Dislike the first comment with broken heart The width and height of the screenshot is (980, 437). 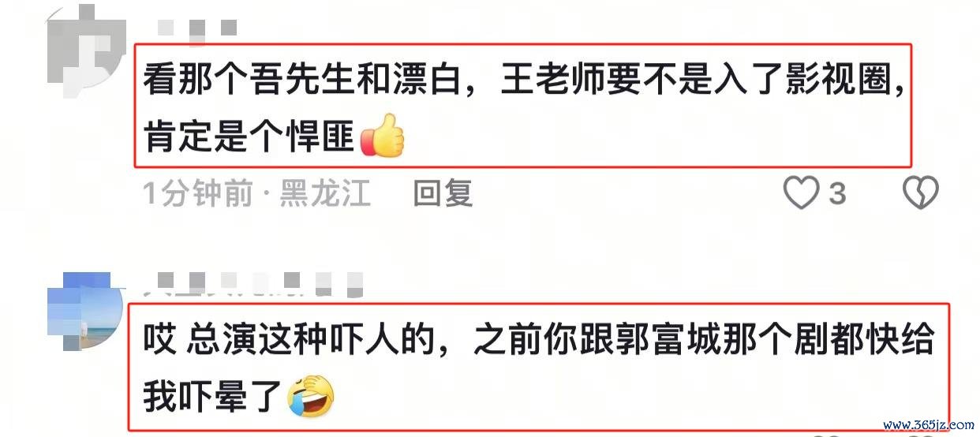pos(920,192)
